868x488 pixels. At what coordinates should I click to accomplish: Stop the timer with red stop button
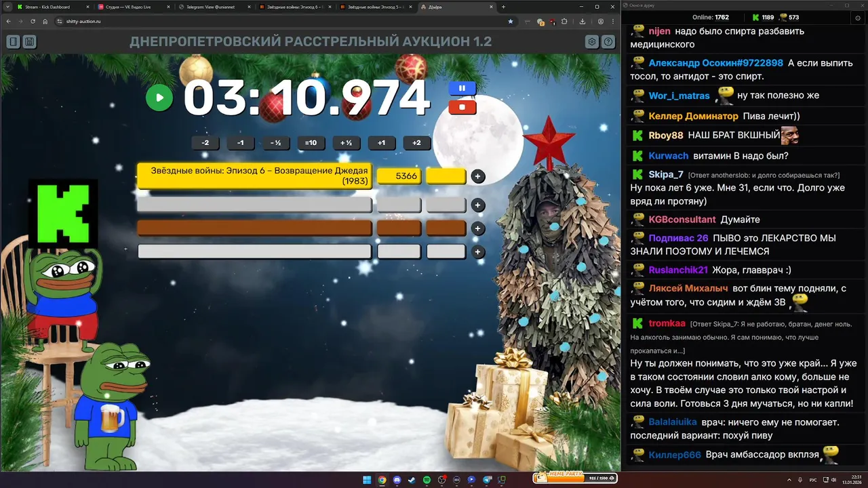click(462, 107)
